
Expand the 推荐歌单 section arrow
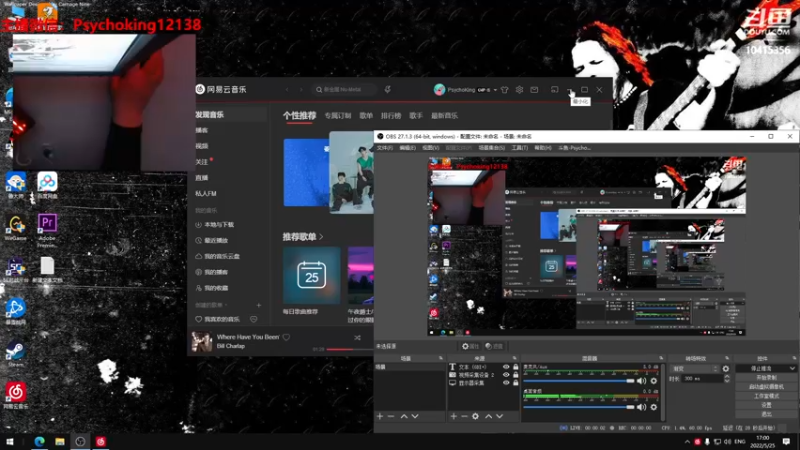pos(321,237)
